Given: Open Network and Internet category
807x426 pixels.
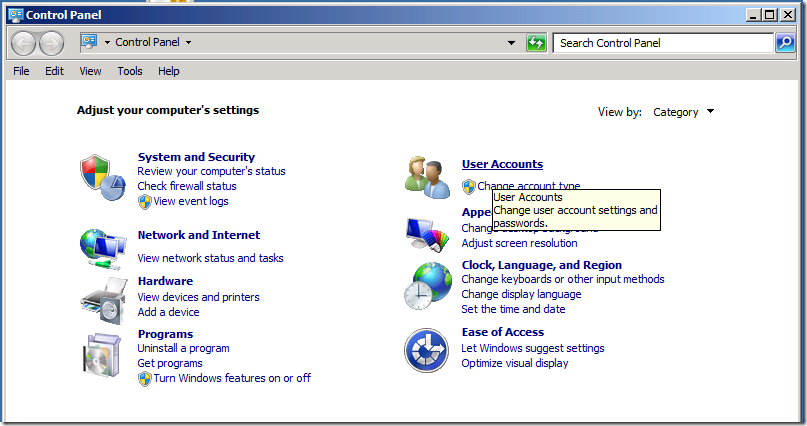Looking at the screenshot, I should tap(199, 235).
